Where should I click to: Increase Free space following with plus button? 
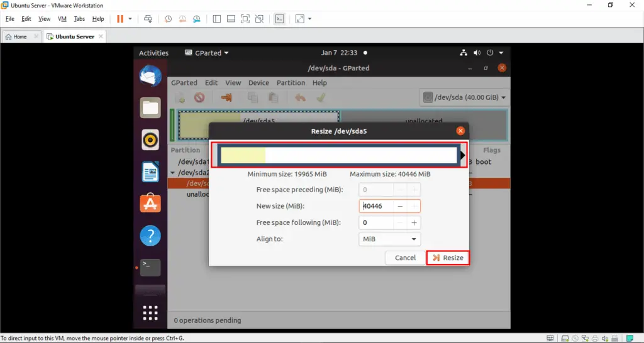pos(414,222)
